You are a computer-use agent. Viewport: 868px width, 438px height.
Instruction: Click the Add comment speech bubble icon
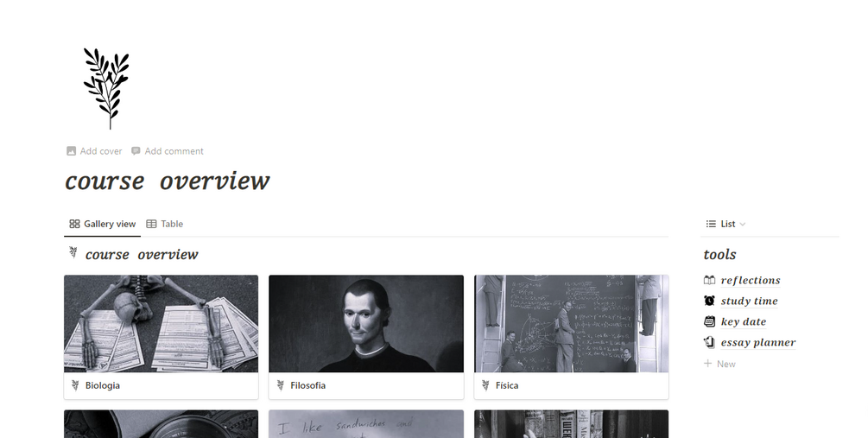[136, 150]
